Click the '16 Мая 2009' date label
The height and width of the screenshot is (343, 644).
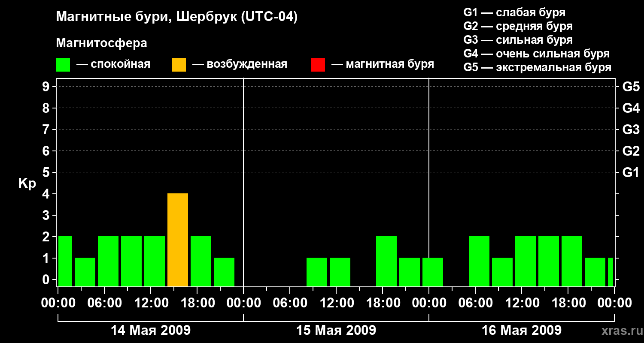(x=522, y=331)
